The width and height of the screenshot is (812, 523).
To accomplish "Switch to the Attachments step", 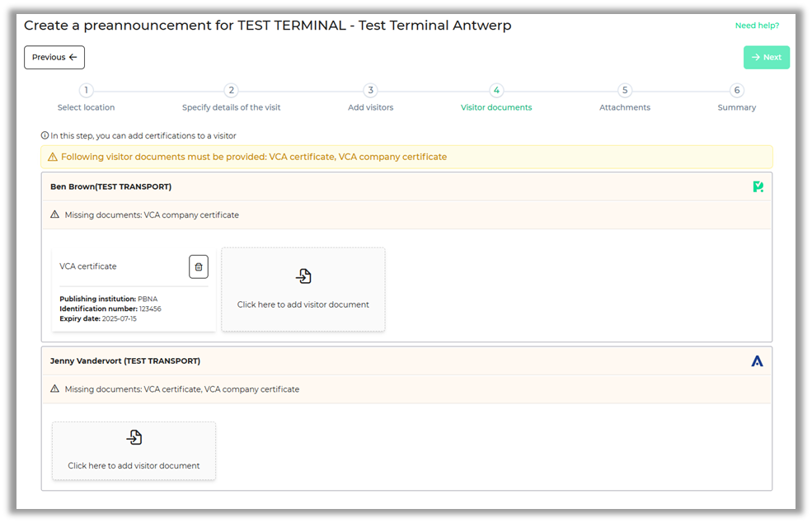I will (x=624, y=91).
